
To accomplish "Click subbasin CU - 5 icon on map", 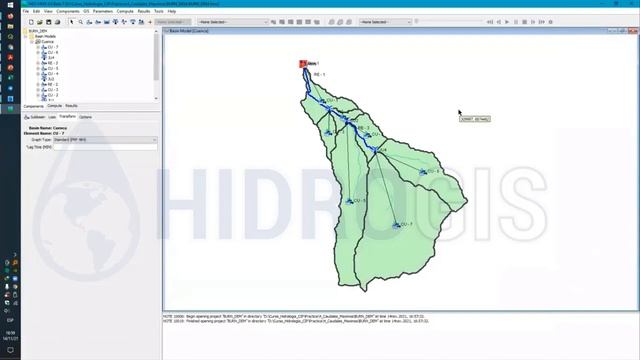I will [349, 201].
